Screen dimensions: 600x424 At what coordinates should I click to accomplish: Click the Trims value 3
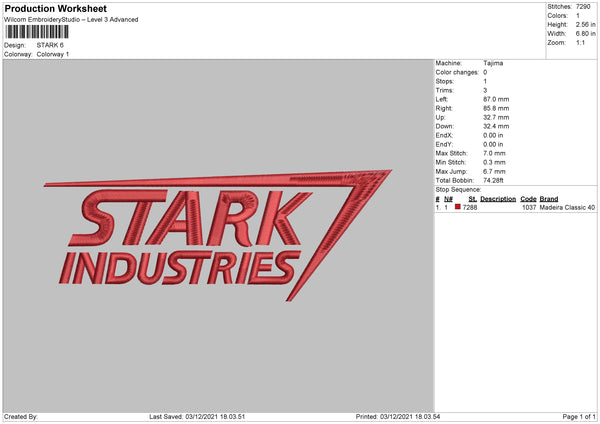pyautogui.click(x=485, y=90)
